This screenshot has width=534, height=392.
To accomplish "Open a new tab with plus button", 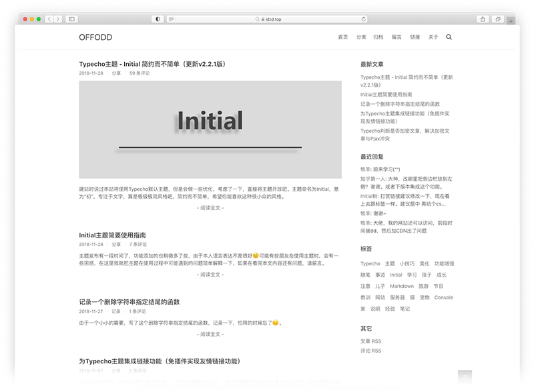I will pyautogui.click(x=511, y=21).
